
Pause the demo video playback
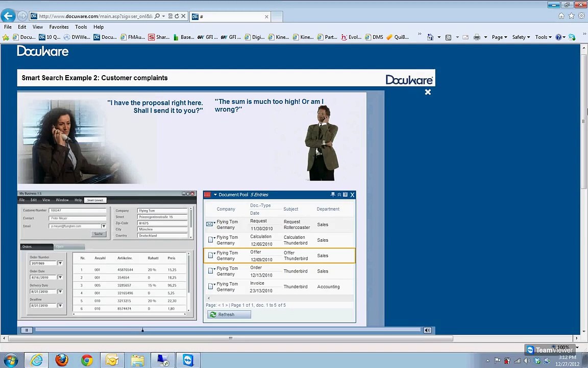point(27,330)
